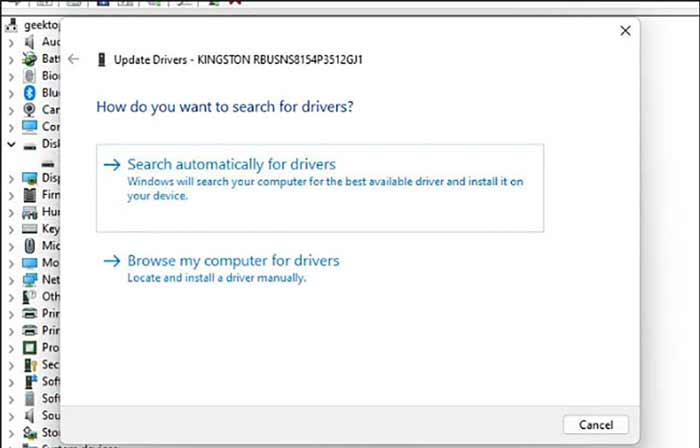Click the Monitors icon in tree

click(x=29, y=263)
